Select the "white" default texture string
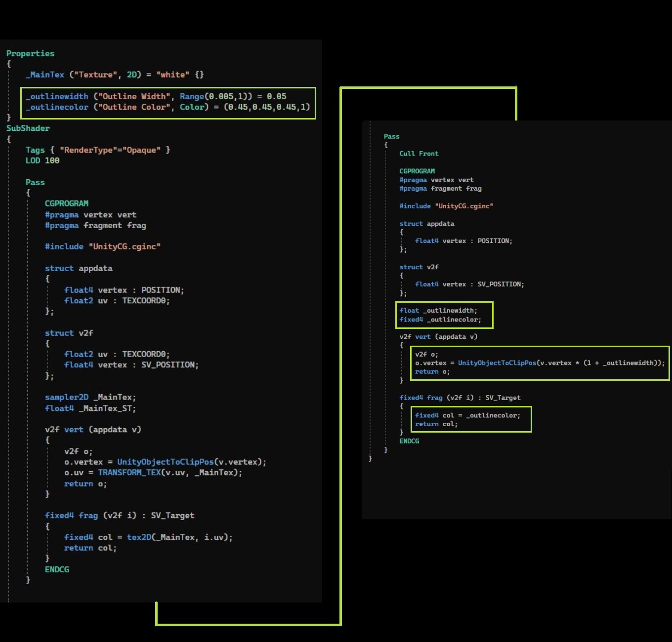 pyautogui.click(x=173, y=75)
